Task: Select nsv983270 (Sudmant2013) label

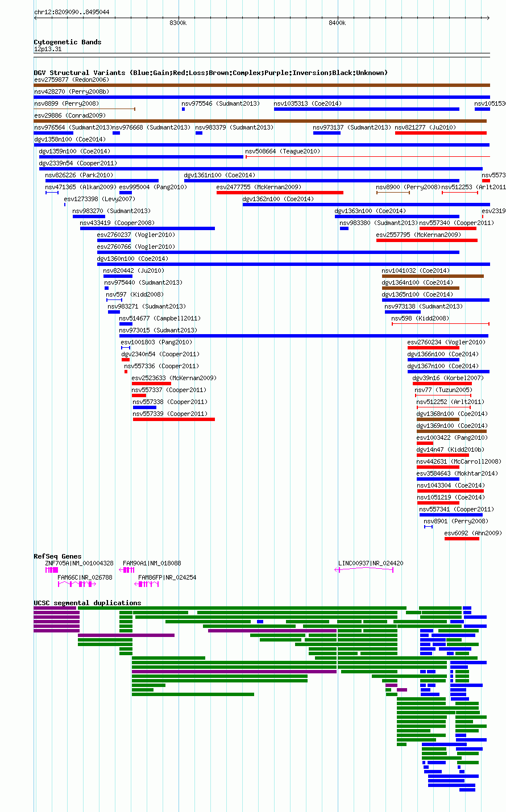Action: click(x=111, y=211)
